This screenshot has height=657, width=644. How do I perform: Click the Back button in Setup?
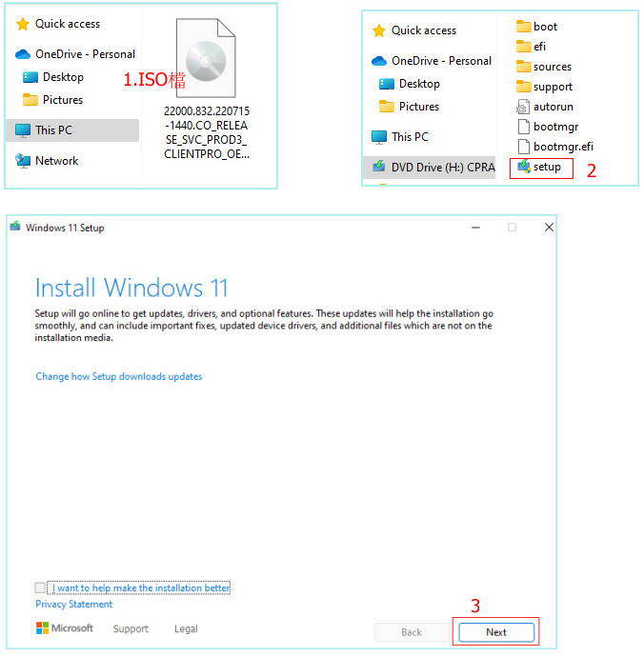pyautogui.click(x=412, y=632)
